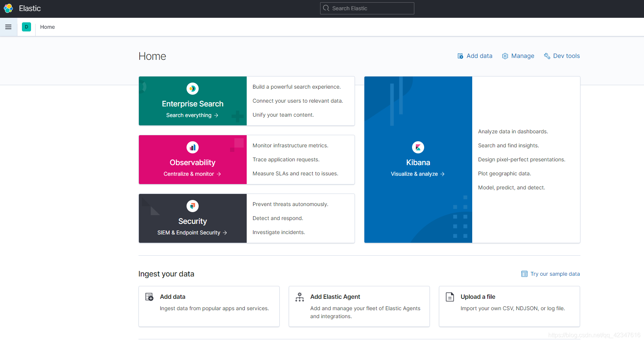Click the Dev tools wrench icon
The width and height of the screenshot is (644, 342).
(547, 56)
